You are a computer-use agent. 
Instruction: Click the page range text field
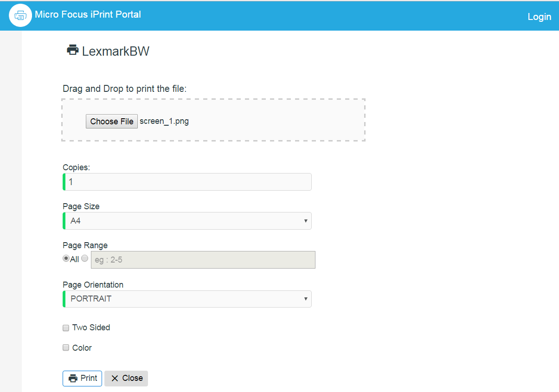point(203,260)
